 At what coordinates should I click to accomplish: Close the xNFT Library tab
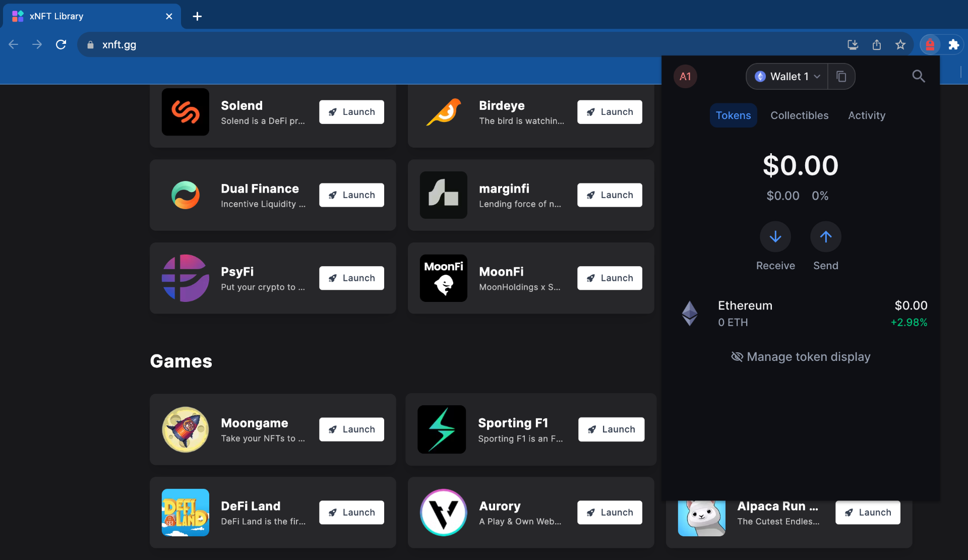coord(169,16)
